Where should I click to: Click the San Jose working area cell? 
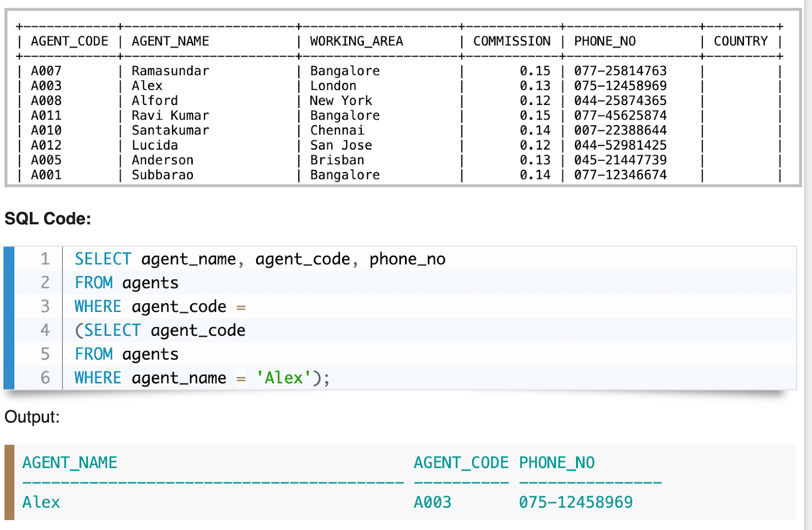[341, 145]
